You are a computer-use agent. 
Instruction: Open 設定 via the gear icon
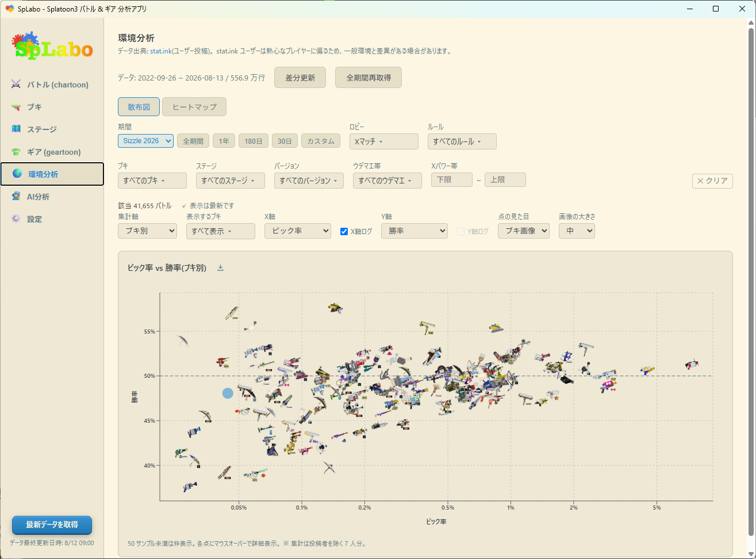[16, 219]
